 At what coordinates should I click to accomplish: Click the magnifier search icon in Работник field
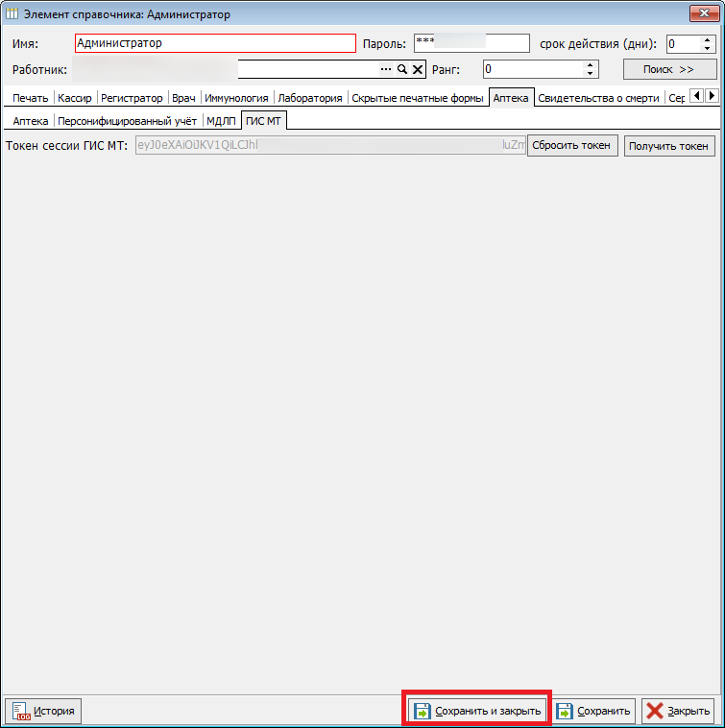coord(402,70)
